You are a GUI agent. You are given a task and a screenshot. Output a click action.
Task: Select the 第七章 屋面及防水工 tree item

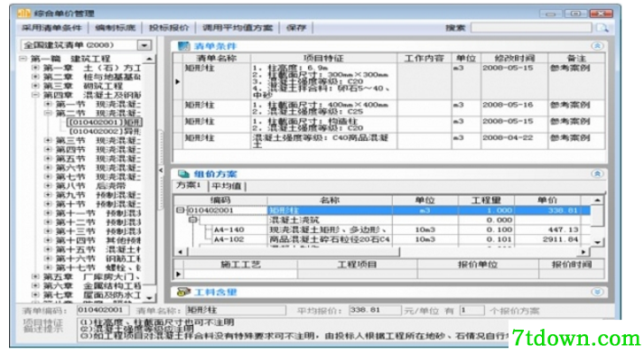91,295
